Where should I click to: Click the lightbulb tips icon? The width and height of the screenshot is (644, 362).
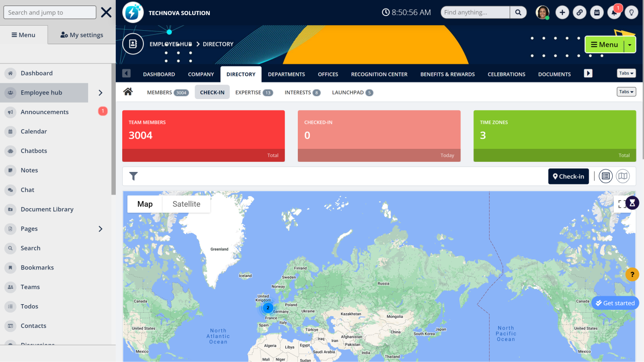[x=631, y=12]
